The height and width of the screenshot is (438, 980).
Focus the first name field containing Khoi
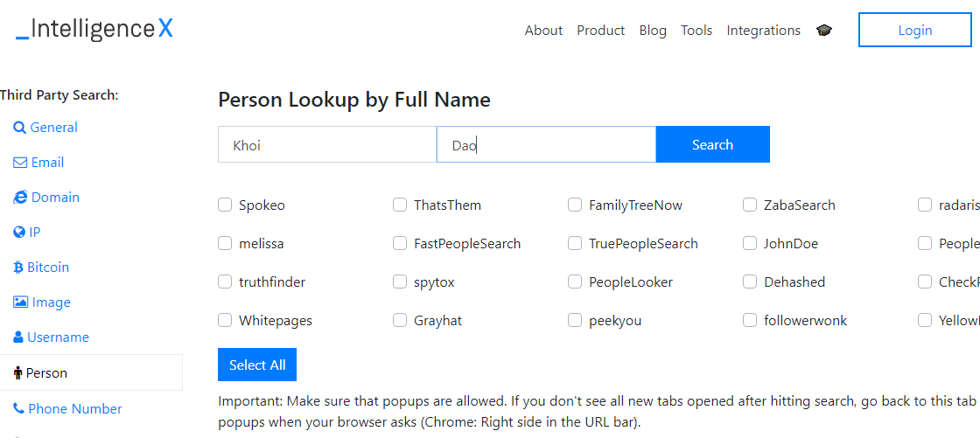point(327,145)
